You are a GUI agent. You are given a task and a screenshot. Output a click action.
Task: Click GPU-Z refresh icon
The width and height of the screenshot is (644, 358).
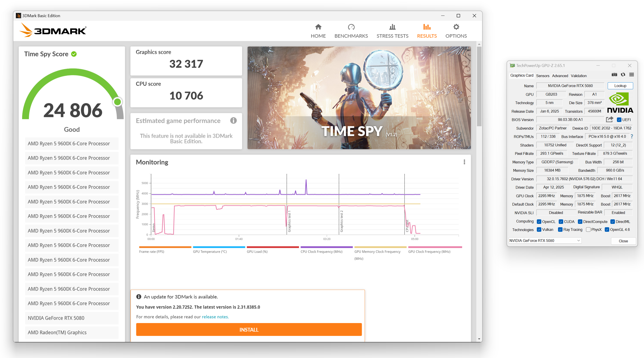coord(623,75)
